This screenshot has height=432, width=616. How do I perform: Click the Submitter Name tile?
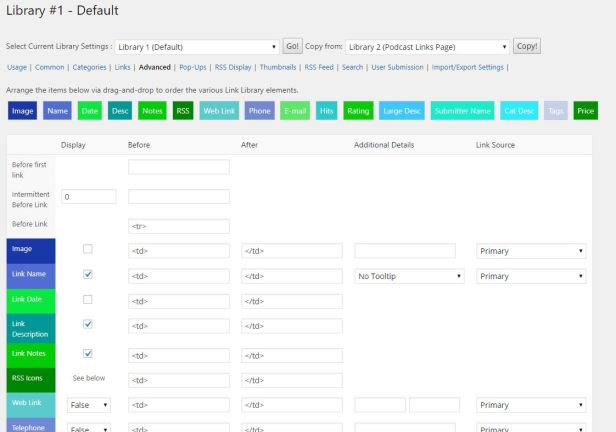[462, 111]
